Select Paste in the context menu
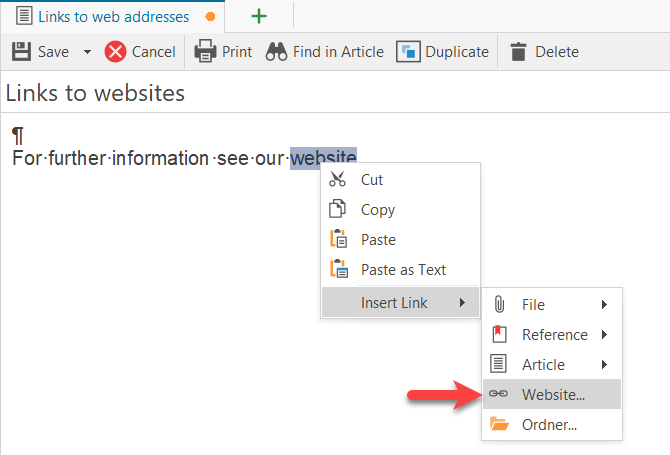 coord(377,240)
